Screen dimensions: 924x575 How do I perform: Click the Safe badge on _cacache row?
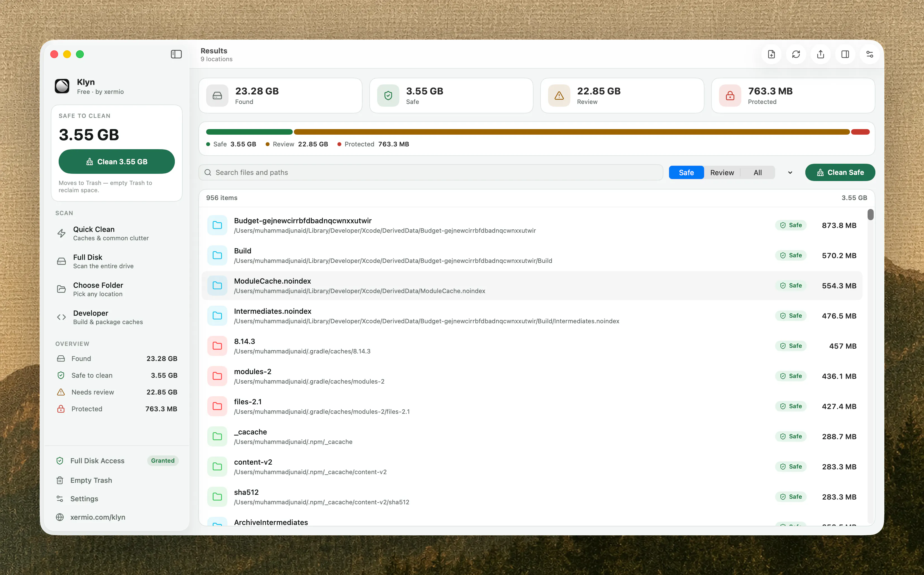click(790, 436)
